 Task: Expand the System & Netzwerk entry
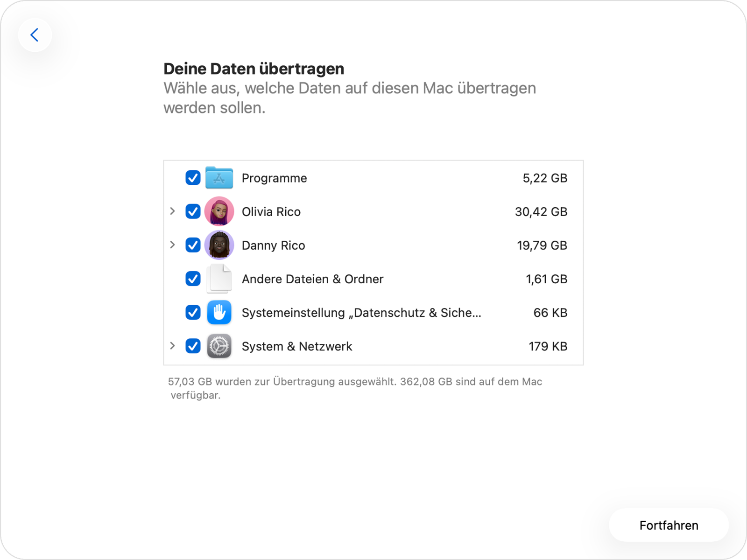[x=173, y=346]
